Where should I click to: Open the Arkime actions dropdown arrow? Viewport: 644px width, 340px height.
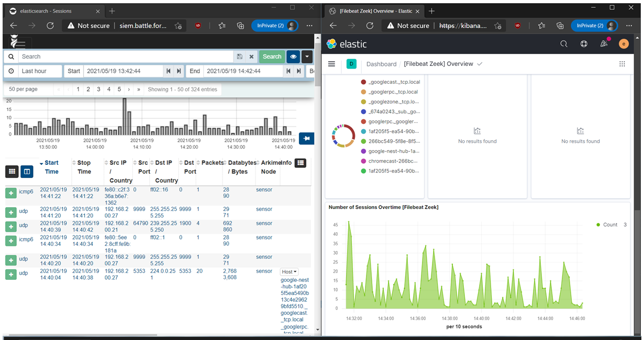point(307,56)
